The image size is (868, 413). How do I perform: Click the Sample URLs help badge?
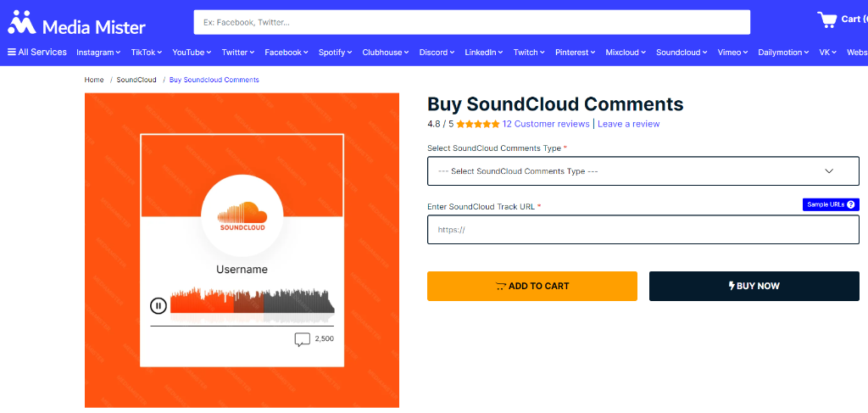[x=831, y=205]
